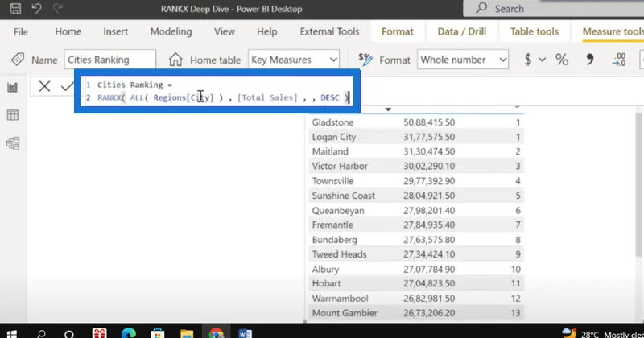Open the Data / Drill tab
The width and height of the screenshot is (644, 338).
(x=461, y=31)
